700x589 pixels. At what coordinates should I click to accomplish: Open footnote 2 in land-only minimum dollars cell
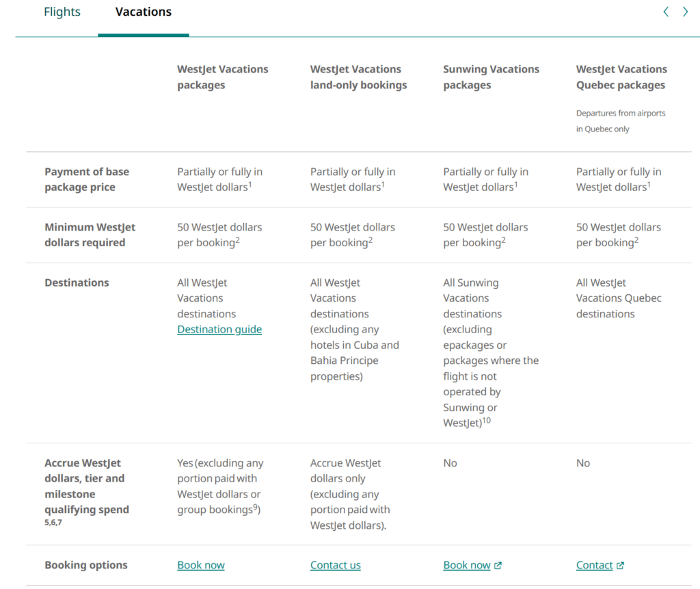tap(371, 239)
